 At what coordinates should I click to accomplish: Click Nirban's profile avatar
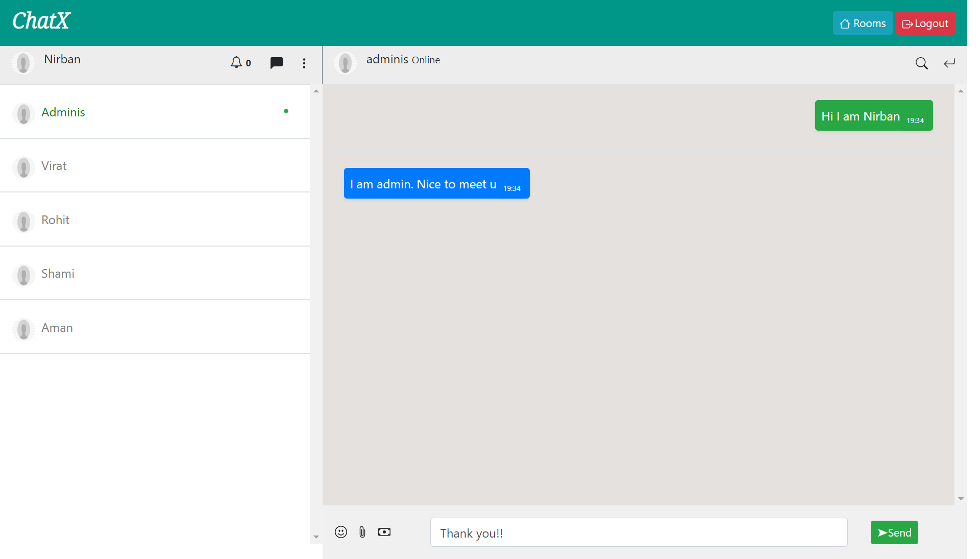point(23,63)
